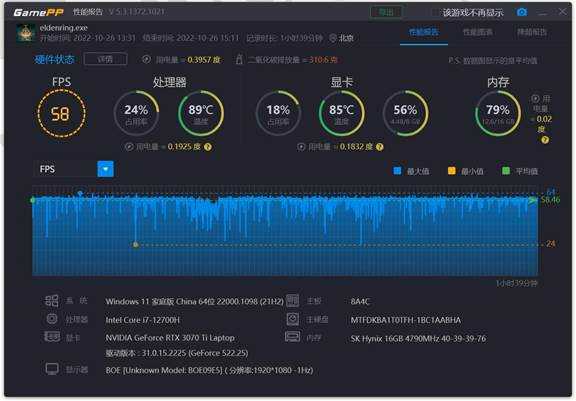Check the 该游戏不再显示 checkbox
Image resolution: width=576 pixels, height=401 pixels.
tap(435, 13)
